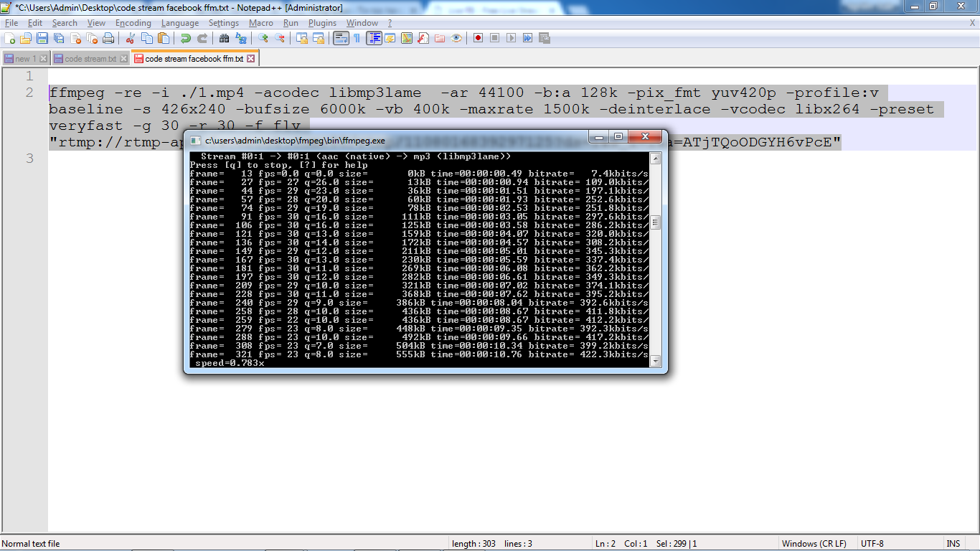The height and width of the screenshot is (551, 980).
Task: Toggle synchronized horizontal scrolling icon
Action: point(319,38)
